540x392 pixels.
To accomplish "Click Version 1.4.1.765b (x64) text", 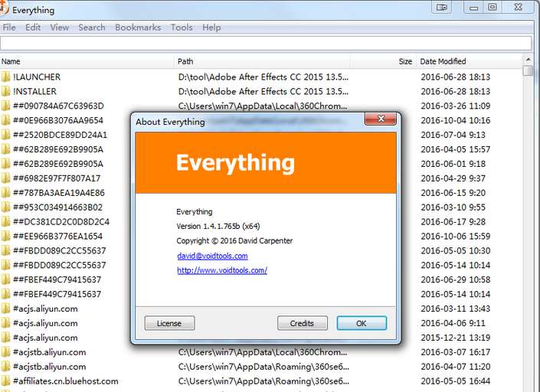I will pos(218,226).
